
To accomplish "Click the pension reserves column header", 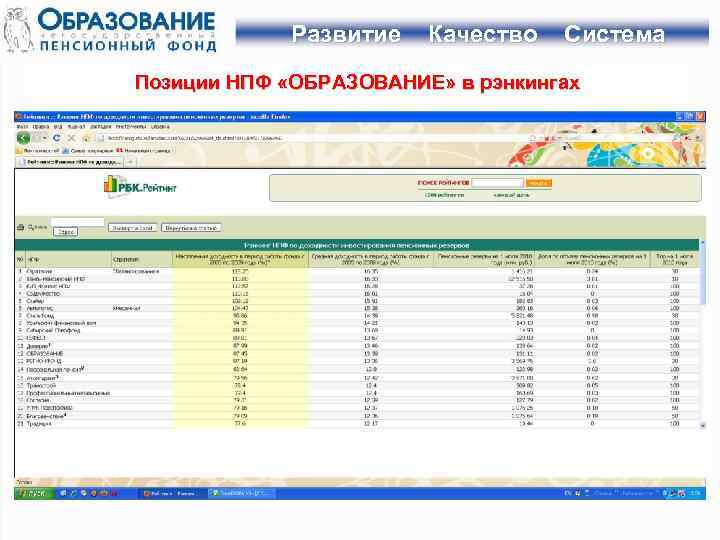I will 484,259.
